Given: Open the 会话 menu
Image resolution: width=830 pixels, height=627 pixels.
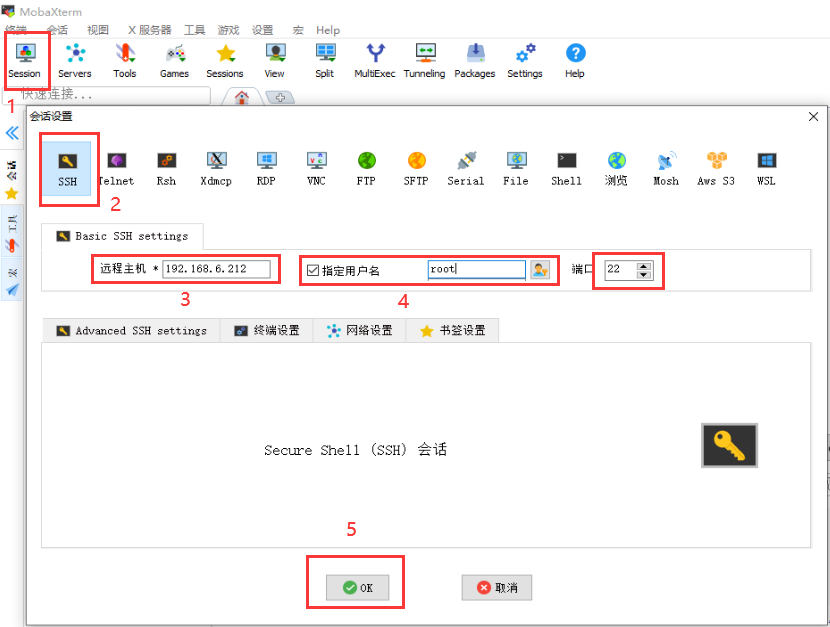Looking at the screenshot, I should pos(58,30).
